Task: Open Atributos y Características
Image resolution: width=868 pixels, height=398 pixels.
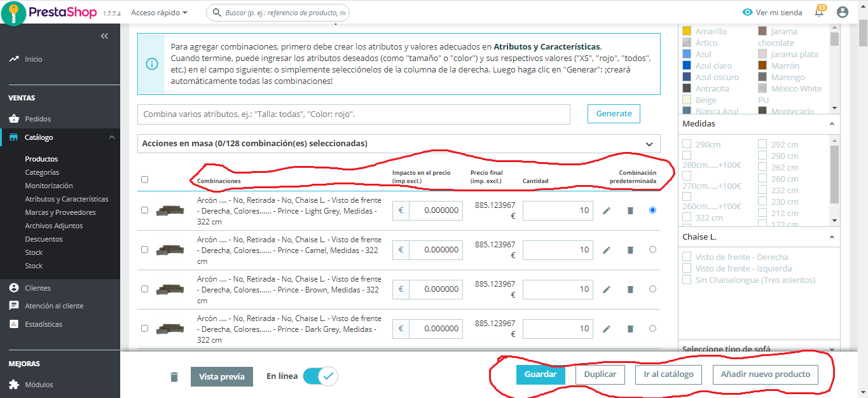Action: pyautogui.click(x=67, y=199)
